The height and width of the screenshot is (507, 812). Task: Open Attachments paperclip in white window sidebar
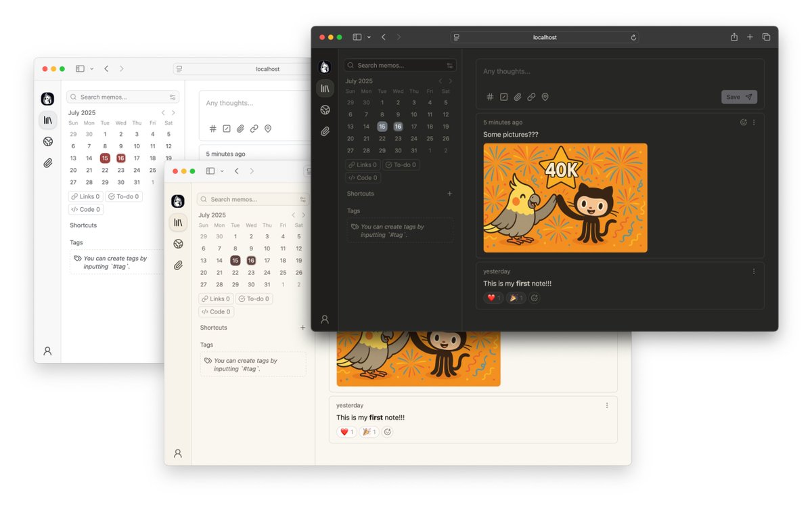click(48, 163)
